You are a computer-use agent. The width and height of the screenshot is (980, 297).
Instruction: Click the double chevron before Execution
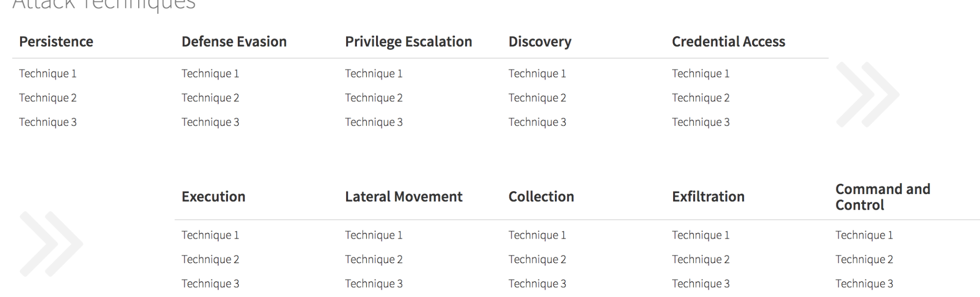tap(51, 244)
